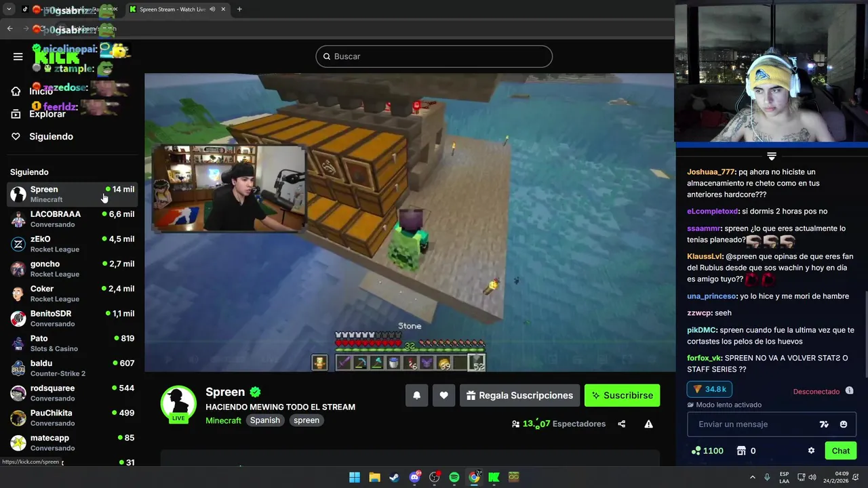Click the green Suscribirse button
Viewport: 868px width, 488px height.
click(622, 395)
